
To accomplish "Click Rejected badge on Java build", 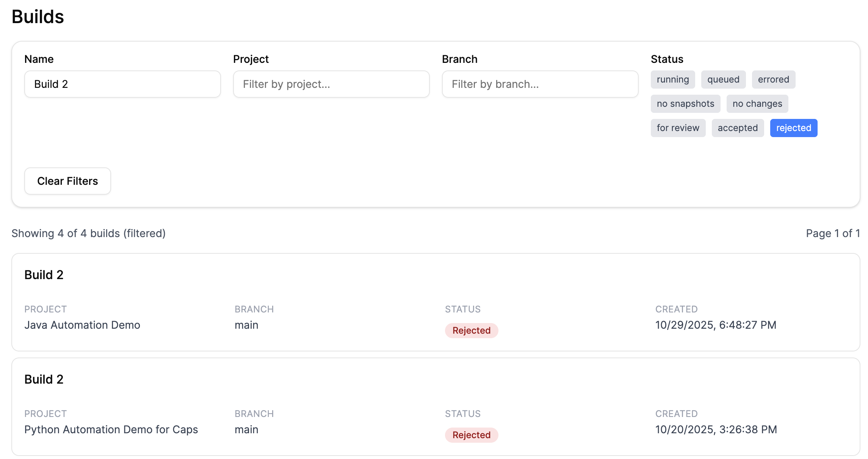I will [471, 331].
